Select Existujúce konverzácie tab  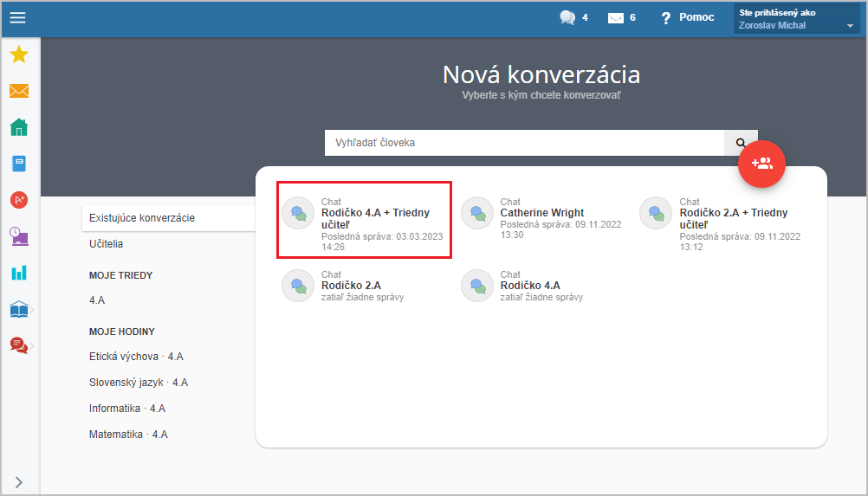[168, 218]
